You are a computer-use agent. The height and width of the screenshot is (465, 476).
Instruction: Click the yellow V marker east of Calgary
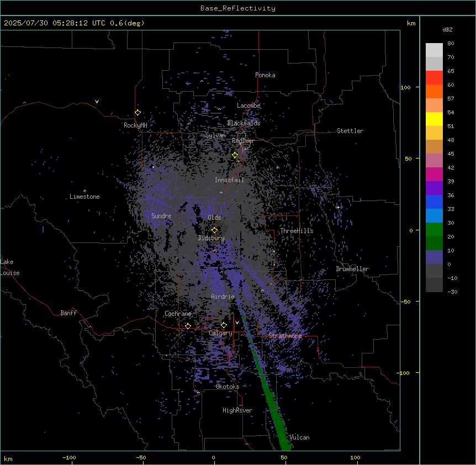coord(237,323)
